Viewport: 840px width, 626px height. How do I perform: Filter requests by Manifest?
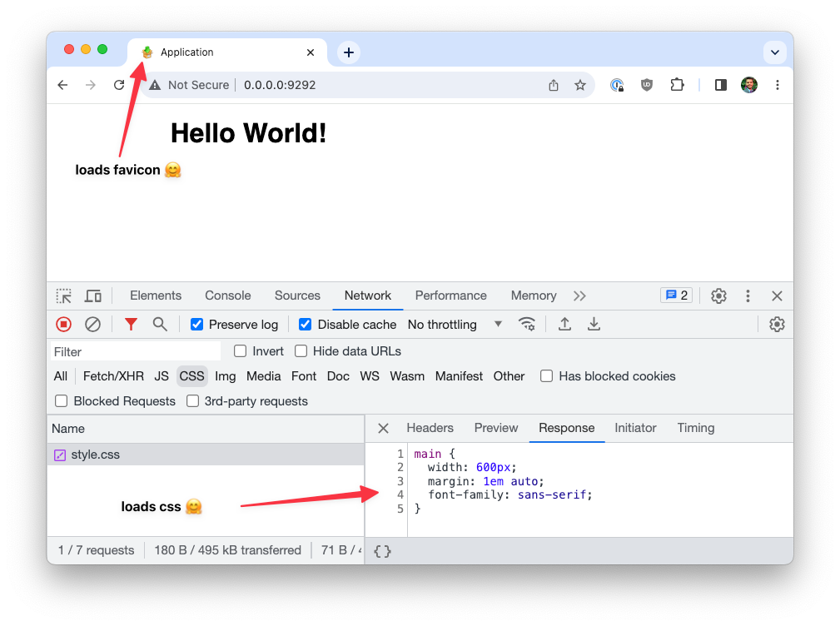click(x=459, y=376)
